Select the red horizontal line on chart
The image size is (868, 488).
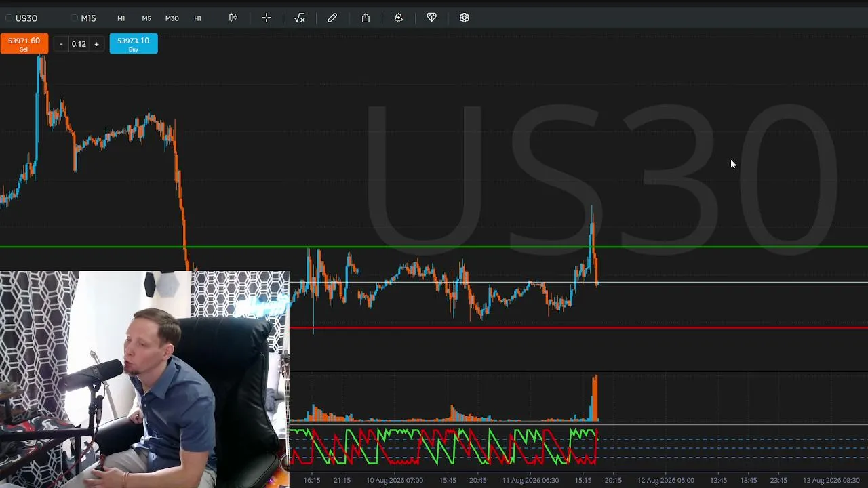(x=578, y=327)
